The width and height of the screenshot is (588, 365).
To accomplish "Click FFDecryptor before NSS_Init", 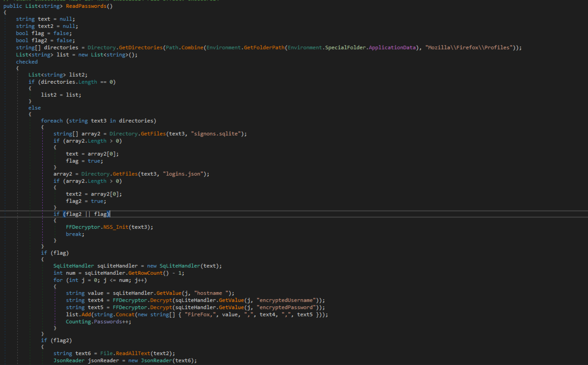I will (83, 227).
